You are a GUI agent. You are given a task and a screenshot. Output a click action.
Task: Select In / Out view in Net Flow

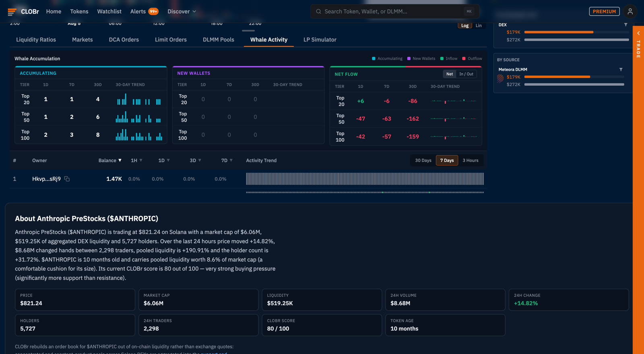click(466, 74)
